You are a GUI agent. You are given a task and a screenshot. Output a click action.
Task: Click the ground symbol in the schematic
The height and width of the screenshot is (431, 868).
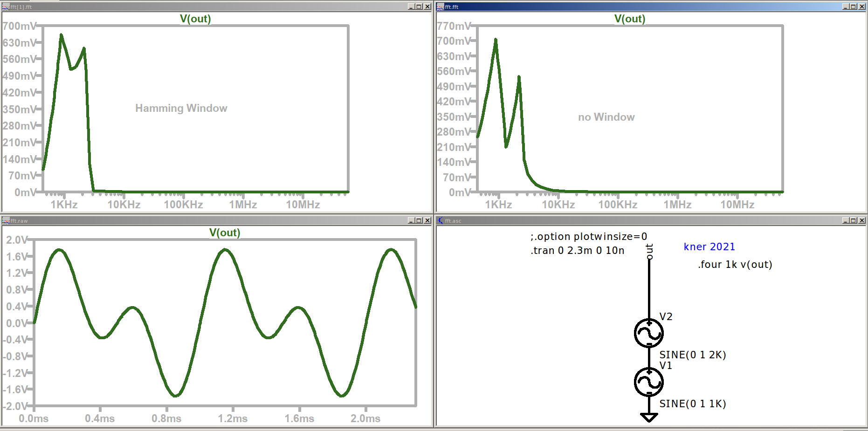click(x=648, y=417)
